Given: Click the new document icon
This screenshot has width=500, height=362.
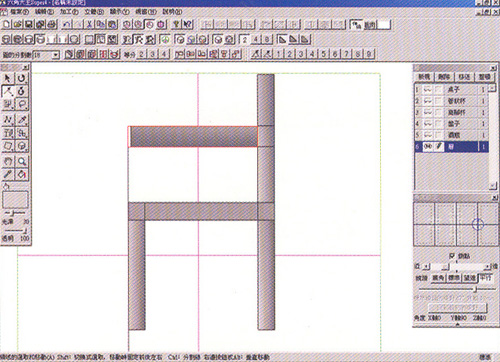Looking at the screenshot, I should click(7, 24).
